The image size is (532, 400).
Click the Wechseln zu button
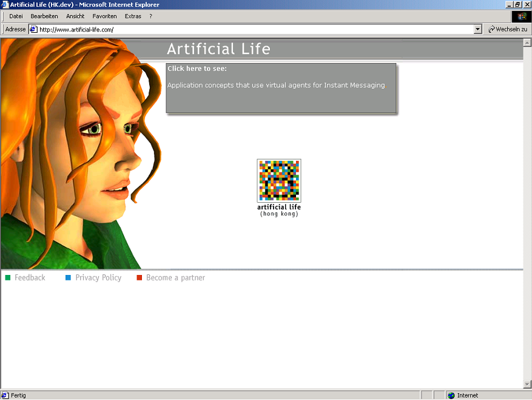point(508,30)
